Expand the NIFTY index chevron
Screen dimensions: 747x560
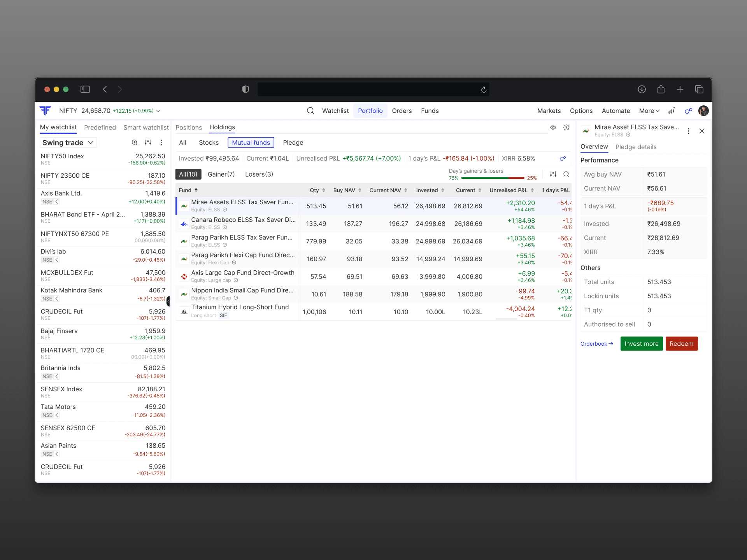(158, 111)
